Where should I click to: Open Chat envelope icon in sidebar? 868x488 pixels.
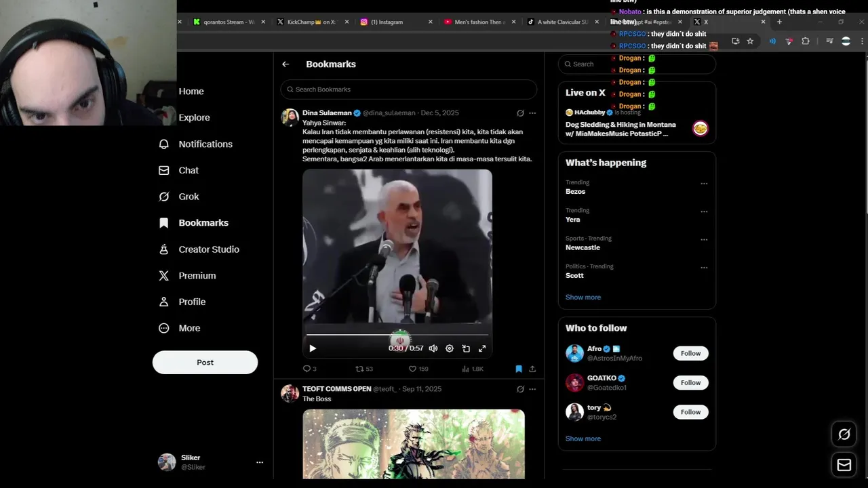pos(163,171)
